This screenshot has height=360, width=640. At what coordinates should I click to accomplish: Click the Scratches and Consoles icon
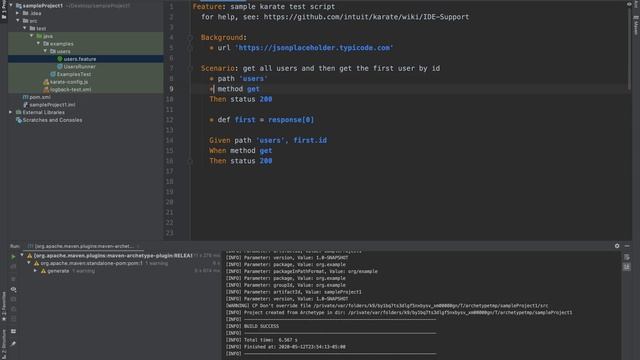[x=18, y=120]
